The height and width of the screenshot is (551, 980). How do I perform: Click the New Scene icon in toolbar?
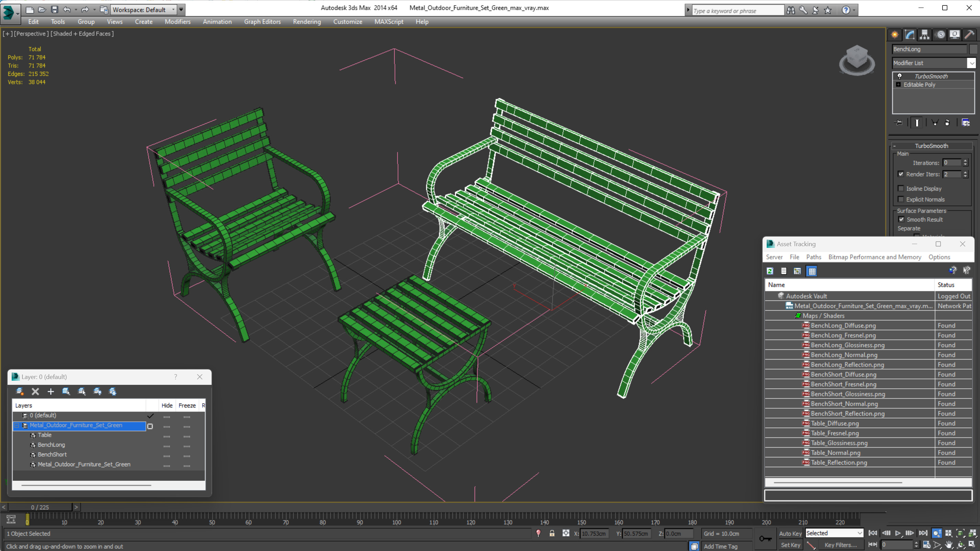tap(30, 10)
